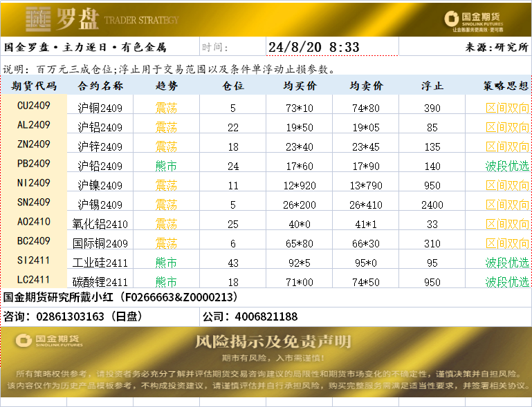532x407 pixels.
Task: Select the 2400 stop value for 沪锡2409
Action: [x=432, y=201]
